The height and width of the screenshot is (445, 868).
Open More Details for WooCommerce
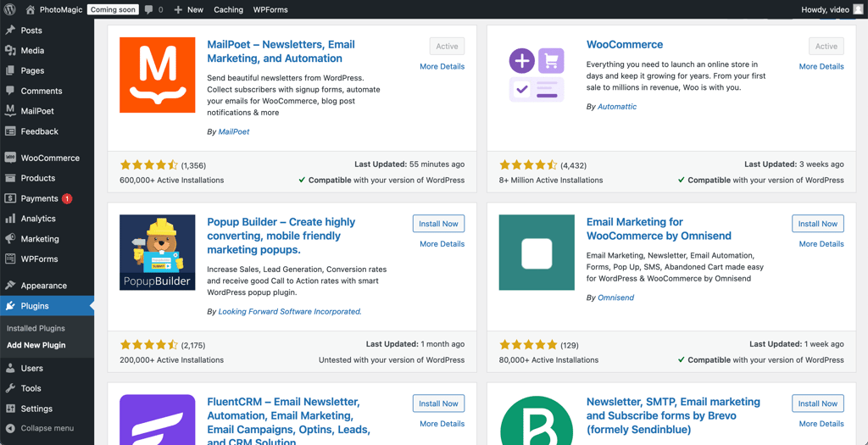click(x=821, y=66)
